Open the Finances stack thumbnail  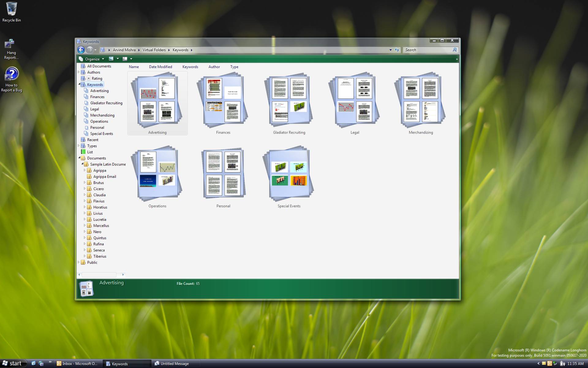coord(223,101)
